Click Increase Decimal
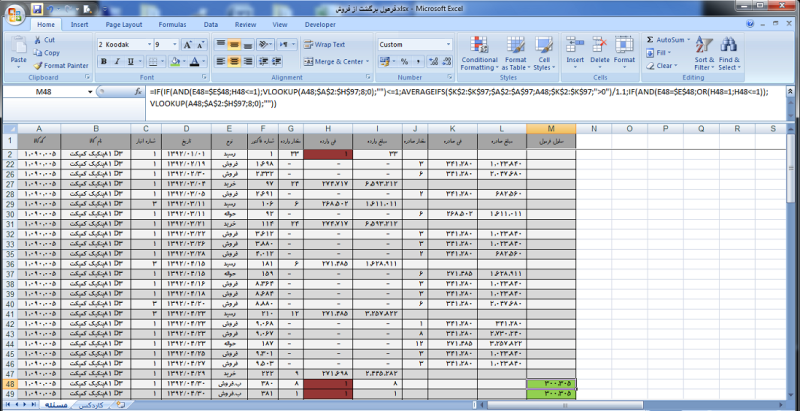 [x=434, y=61]
